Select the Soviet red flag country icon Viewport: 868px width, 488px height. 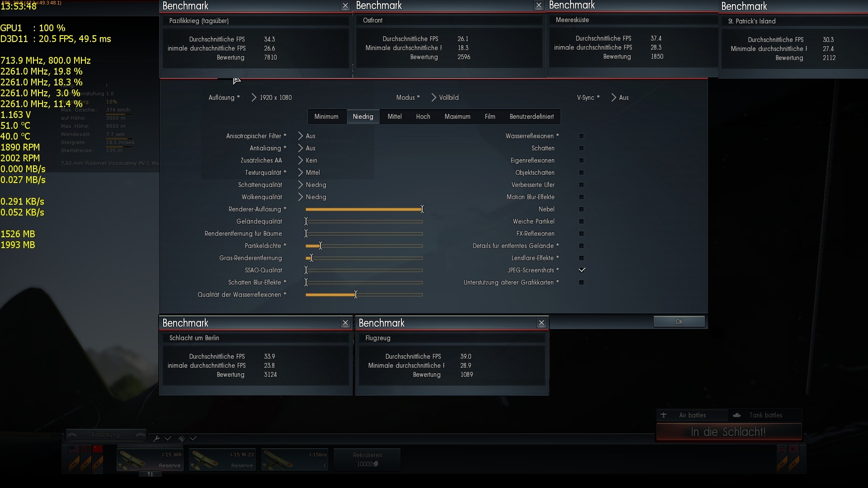[x=98, y=449]
